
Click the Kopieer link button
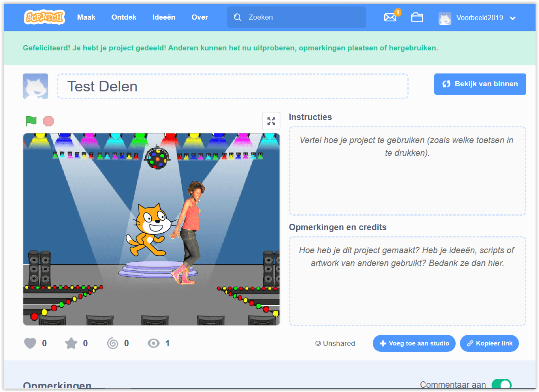point(489,343)
